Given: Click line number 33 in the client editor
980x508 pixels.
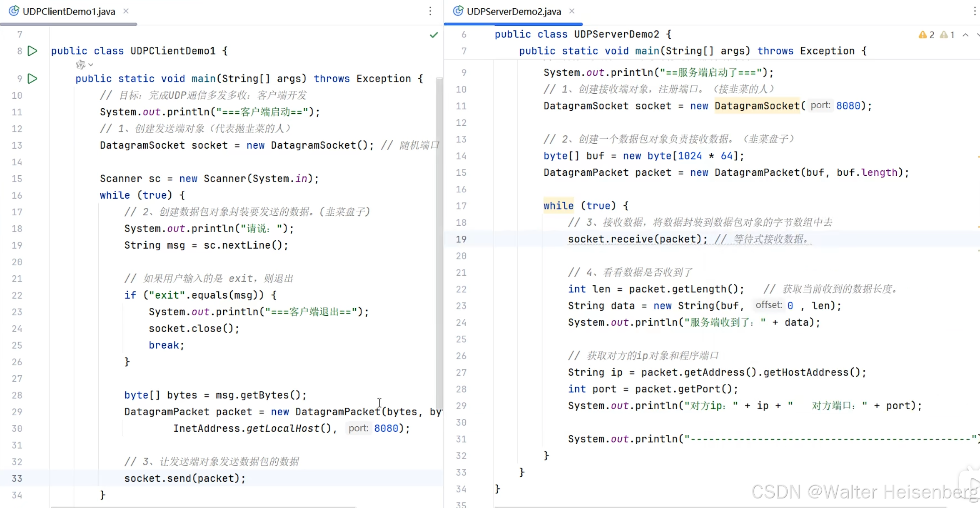Looking at the screenshot, I should [17, 478].
